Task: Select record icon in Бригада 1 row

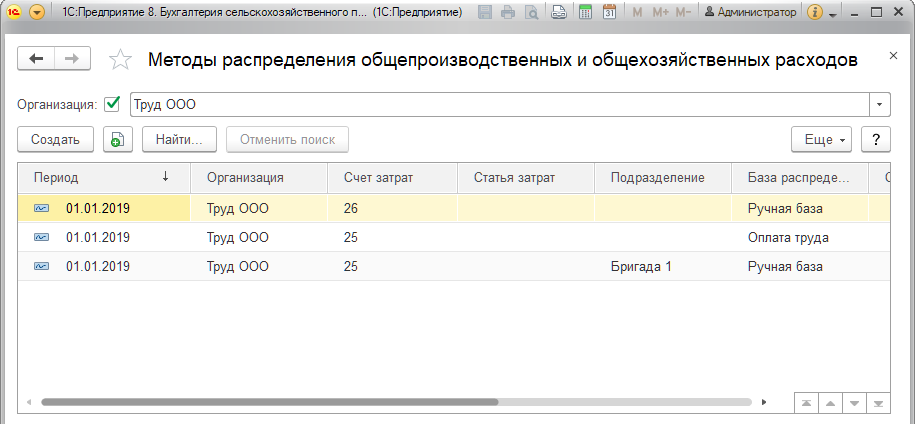Action: click(x=42, y=267)
